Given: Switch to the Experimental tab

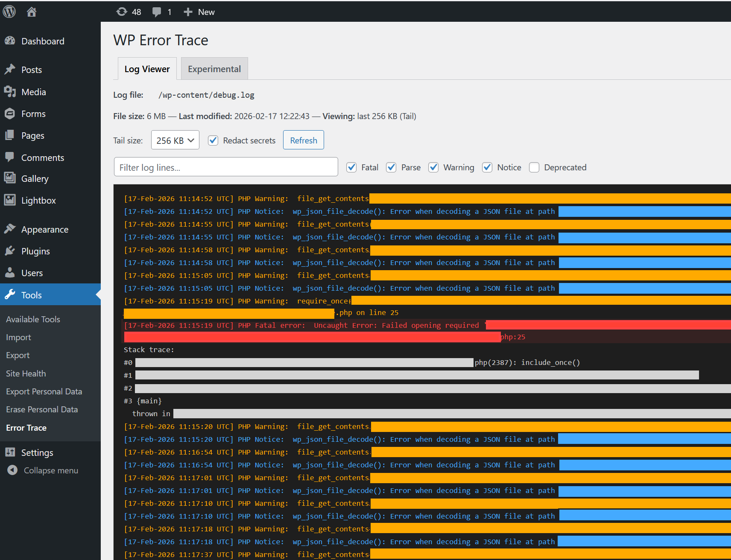Looking at the screenshot, I should pos(214,68).
